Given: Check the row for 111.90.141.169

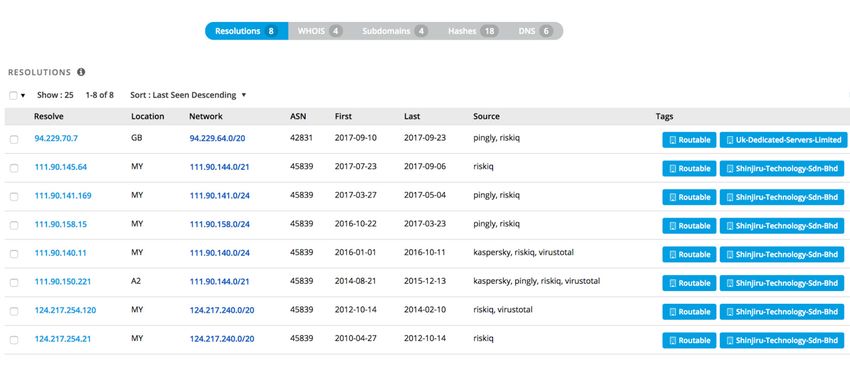Looking at the screenshot, I should [x=14, y=197].
